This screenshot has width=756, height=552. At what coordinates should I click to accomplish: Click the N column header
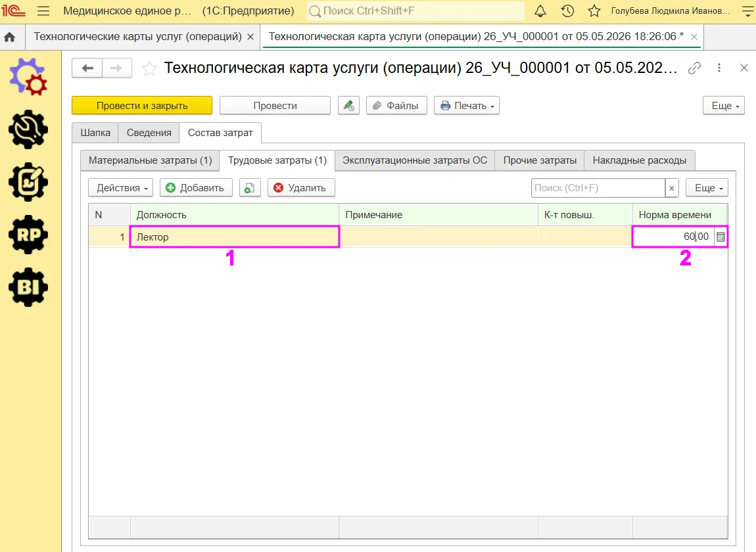click(109, 215)
